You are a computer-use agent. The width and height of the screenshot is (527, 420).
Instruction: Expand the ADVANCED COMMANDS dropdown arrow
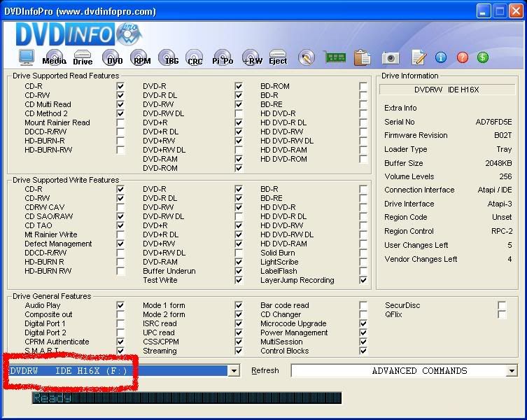512,371
